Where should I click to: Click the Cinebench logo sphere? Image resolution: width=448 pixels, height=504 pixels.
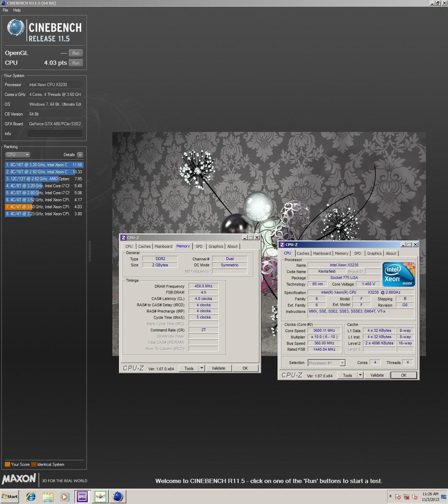click(x=15, y=27)
